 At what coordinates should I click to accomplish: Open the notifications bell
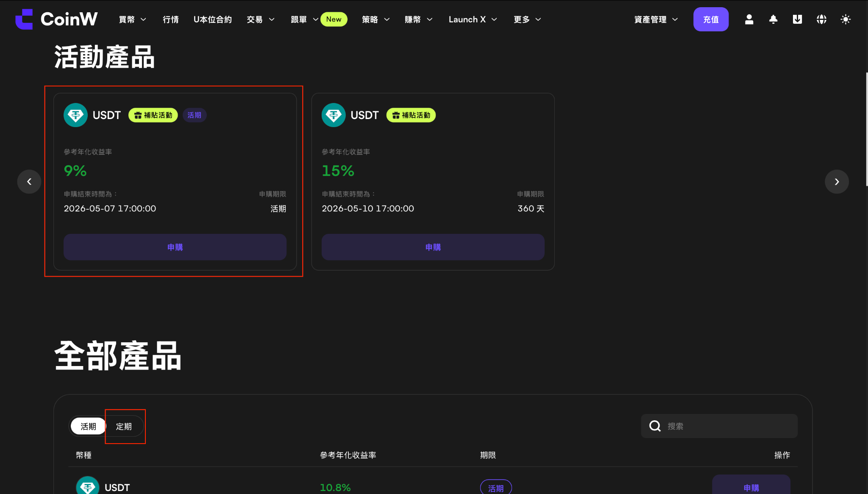click(773, 19)
